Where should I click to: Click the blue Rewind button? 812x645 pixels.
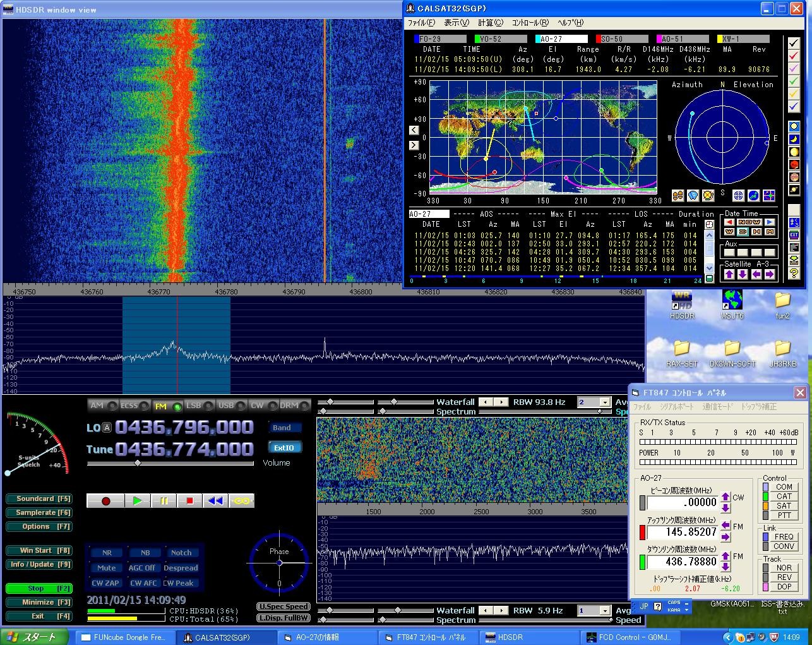point(215,501)
